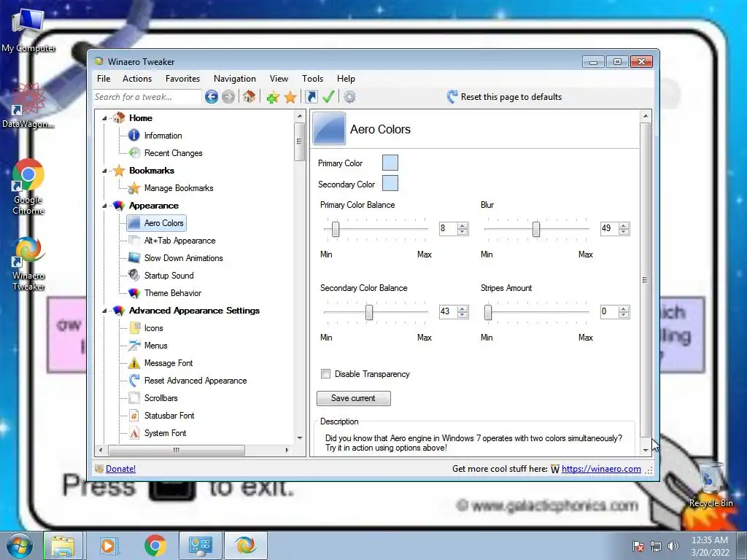Click the Recent Changes clock icon

(x=135, y=153)
